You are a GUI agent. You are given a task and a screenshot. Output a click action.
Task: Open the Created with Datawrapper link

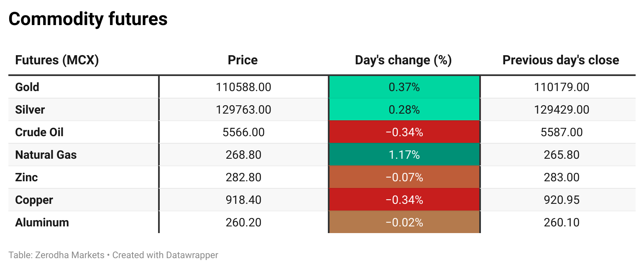point(165,255)
